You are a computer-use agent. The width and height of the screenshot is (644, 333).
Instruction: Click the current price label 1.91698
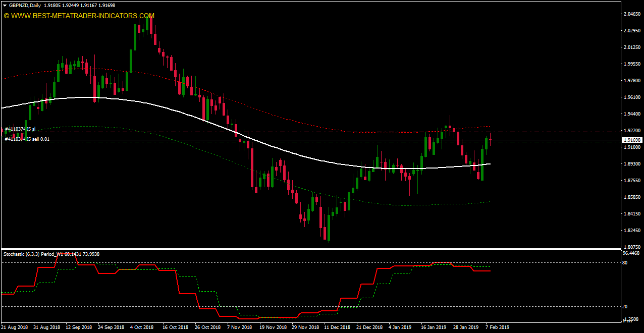[x=631, y=140]
